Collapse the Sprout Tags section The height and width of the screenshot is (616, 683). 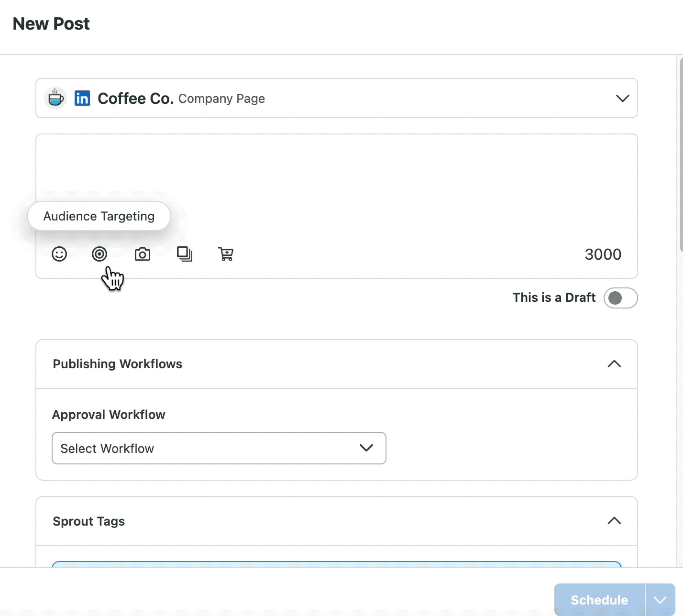(614, 521)
